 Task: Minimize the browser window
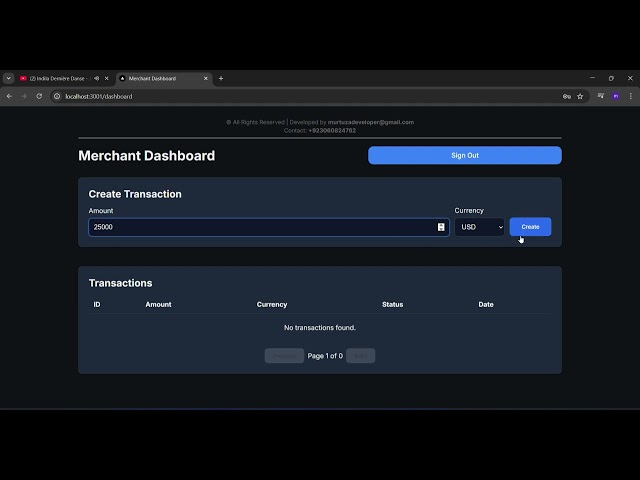point(592,78)
